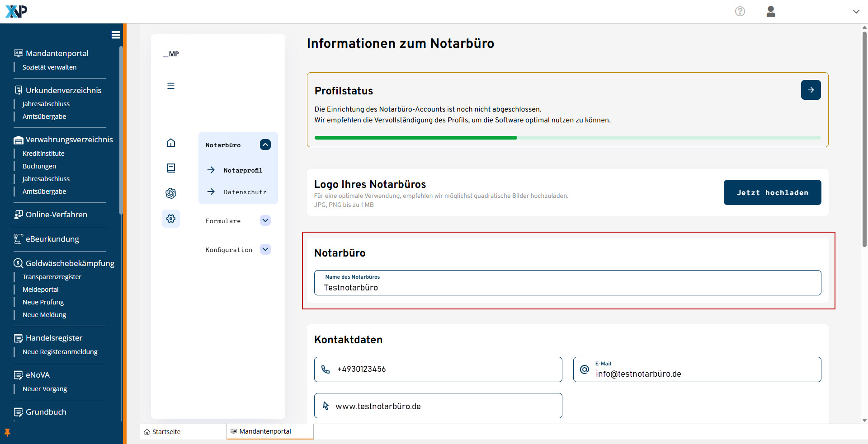868x444 pixels.
Task: Click the hamburger menu in blue sidebar
Action: click(115, 35)
